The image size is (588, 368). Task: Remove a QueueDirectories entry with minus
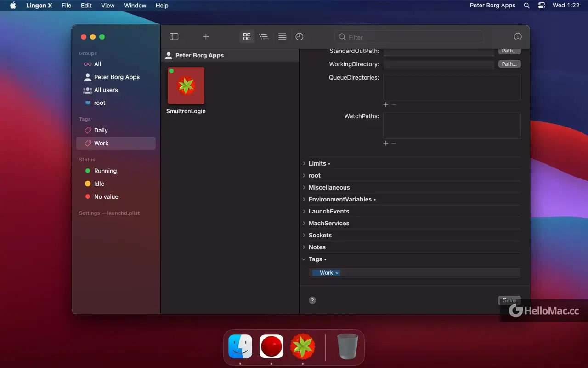click(x=394, y=104)
